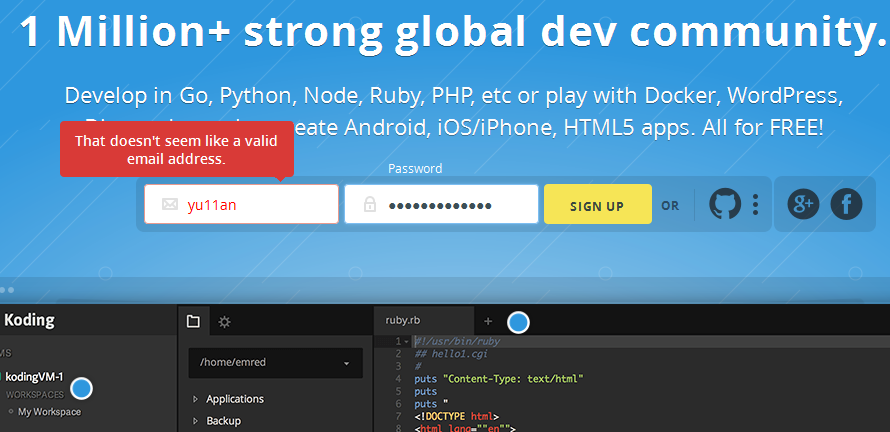Click the padlock icon in password field
Image resolution: width=890 pixels, height=432 pixels.
370,204
